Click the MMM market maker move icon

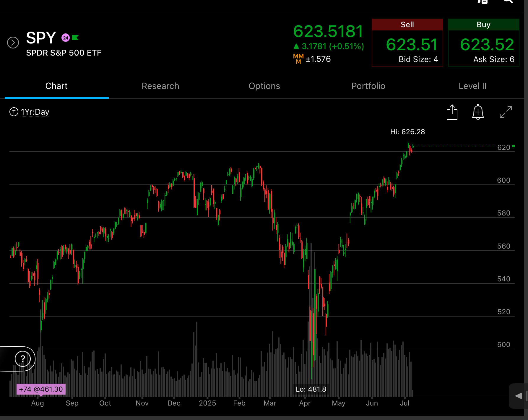(298, 59)
